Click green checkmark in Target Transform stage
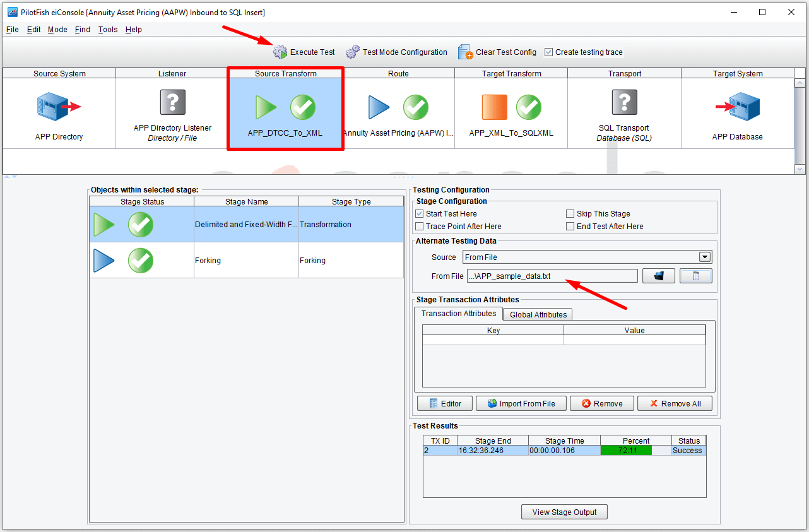 coord(529,107)
